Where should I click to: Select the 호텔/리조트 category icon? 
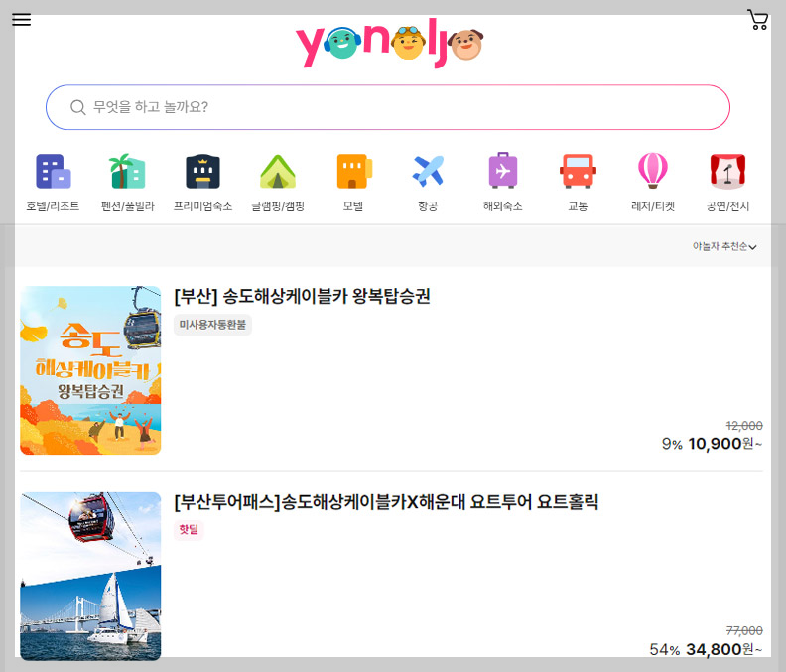click(54, 171)
